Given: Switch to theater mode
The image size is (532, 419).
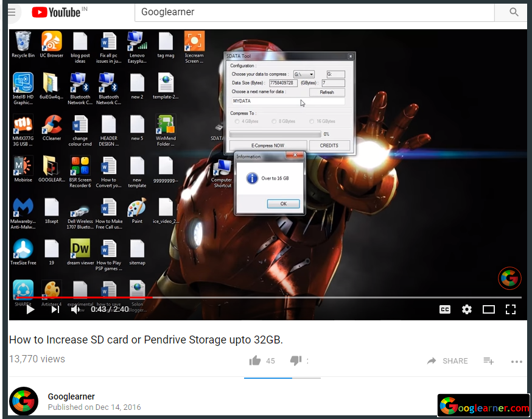Looking at the screenshot, I should point(489,309).
